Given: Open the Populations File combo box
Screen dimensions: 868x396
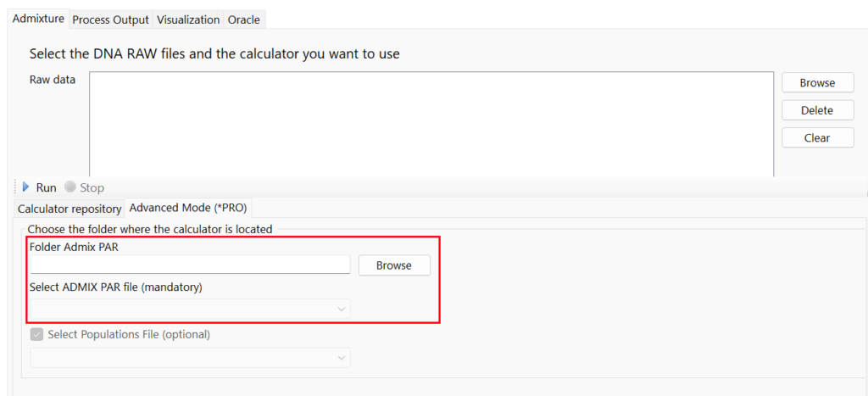Looking at the screenshot, I should (190, 359).
